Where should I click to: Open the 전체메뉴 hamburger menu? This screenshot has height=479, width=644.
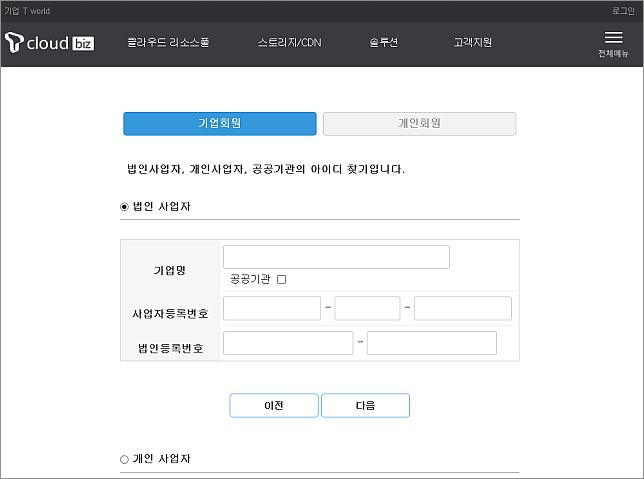tap(613, 44)
